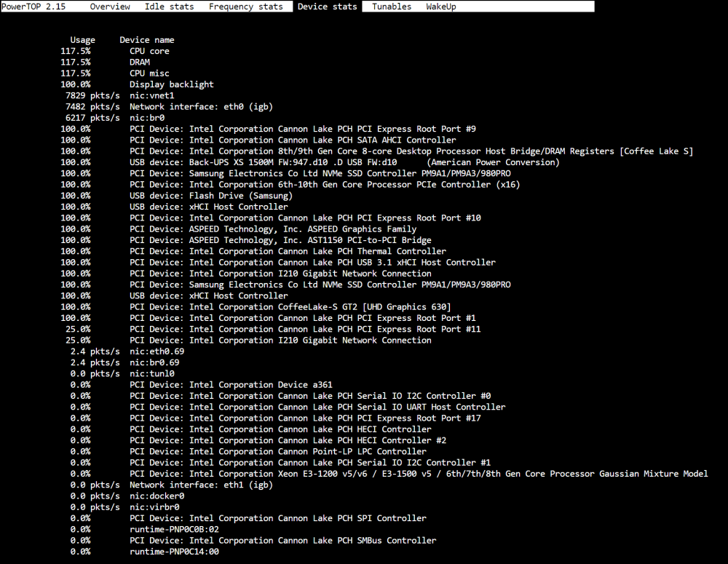Select PCI Express Root Port #17 row
The image size is (728, 564).
click(276, 418)
